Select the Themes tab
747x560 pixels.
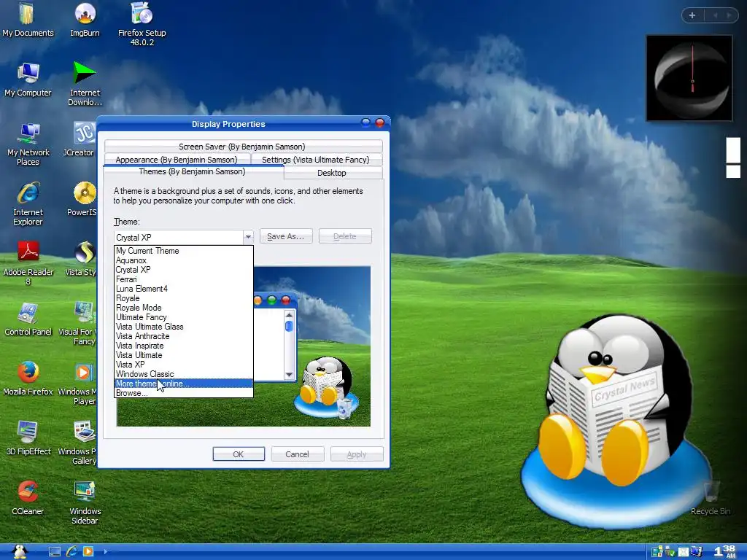193,171
